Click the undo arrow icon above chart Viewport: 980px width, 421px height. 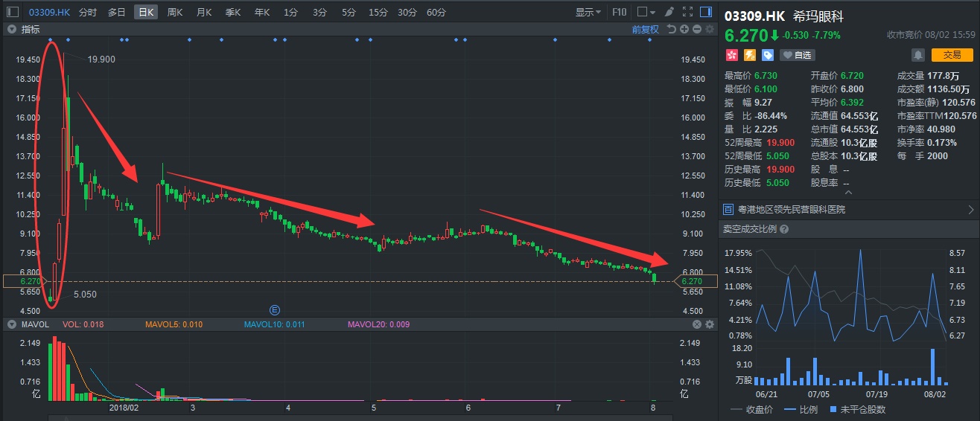671,29
